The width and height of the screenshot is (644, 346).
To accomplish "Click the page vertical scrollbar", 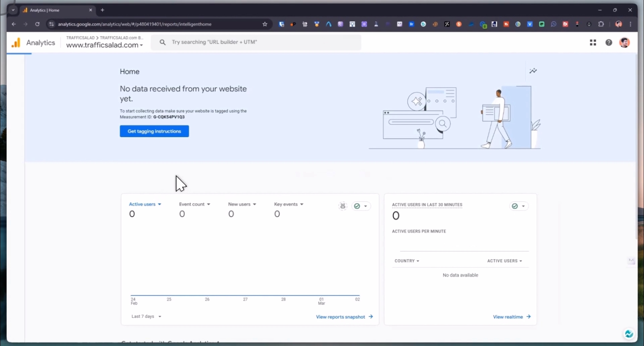I will click(x=636, y=147).
